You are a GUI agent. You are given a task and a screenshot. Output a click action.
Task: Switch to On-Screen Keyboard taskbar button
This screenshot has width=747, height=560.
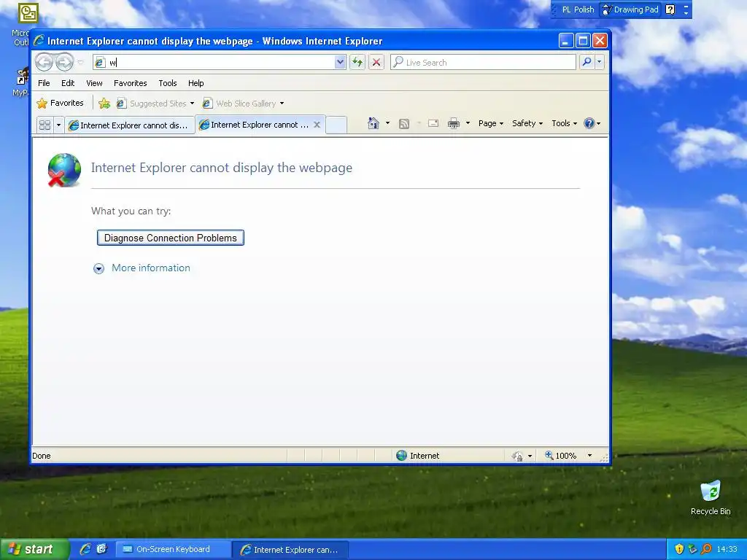tap(173, 549)
